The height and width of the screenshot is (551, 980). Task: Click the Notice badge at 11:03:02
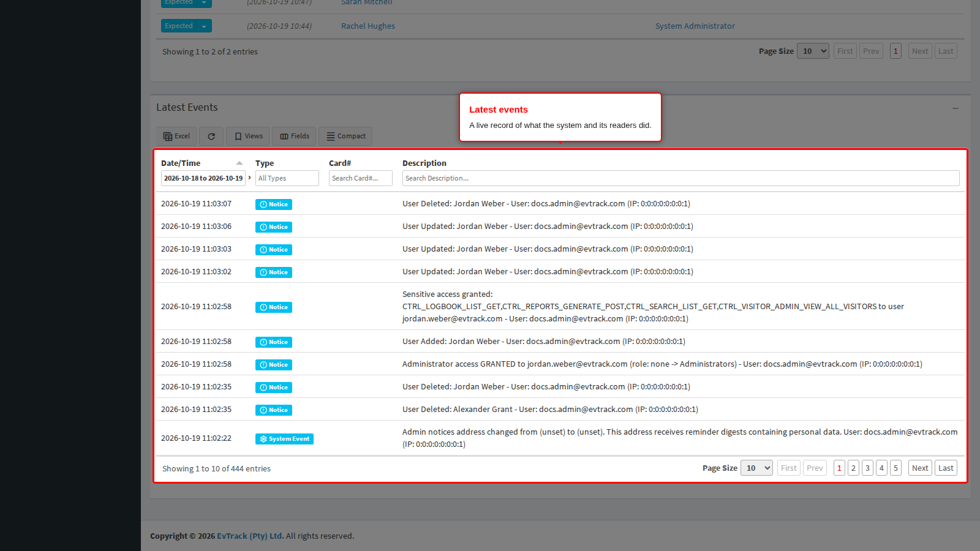[x=274, y=272]
